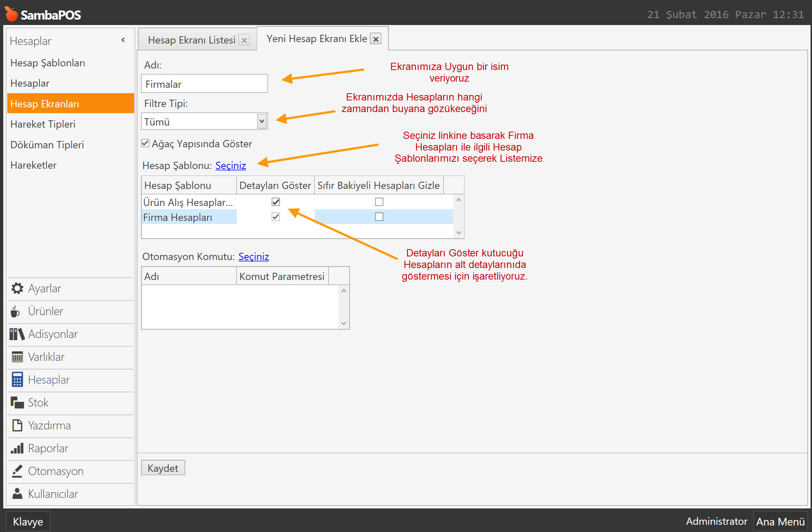The width and height of the screenshot is (812, 532).
Task: Open Varlıklar icon section
Action: pyautogui.click(x=17, y=357)
